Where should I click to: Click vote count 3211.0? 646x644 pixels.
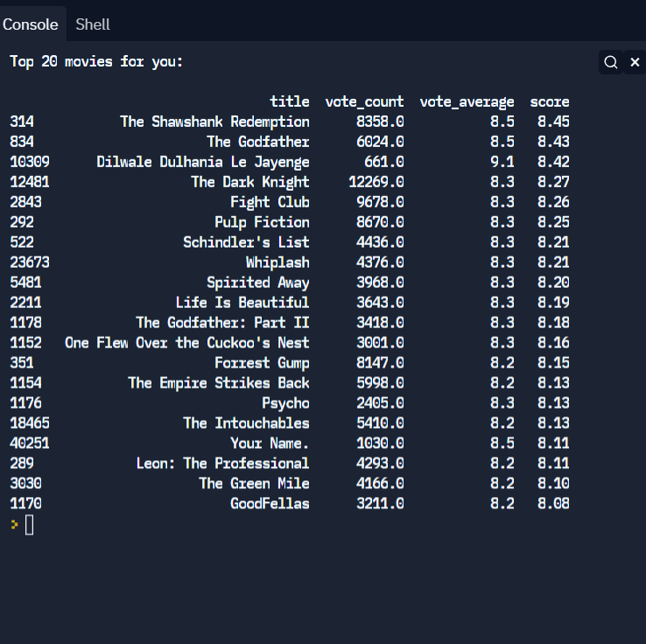380,504
